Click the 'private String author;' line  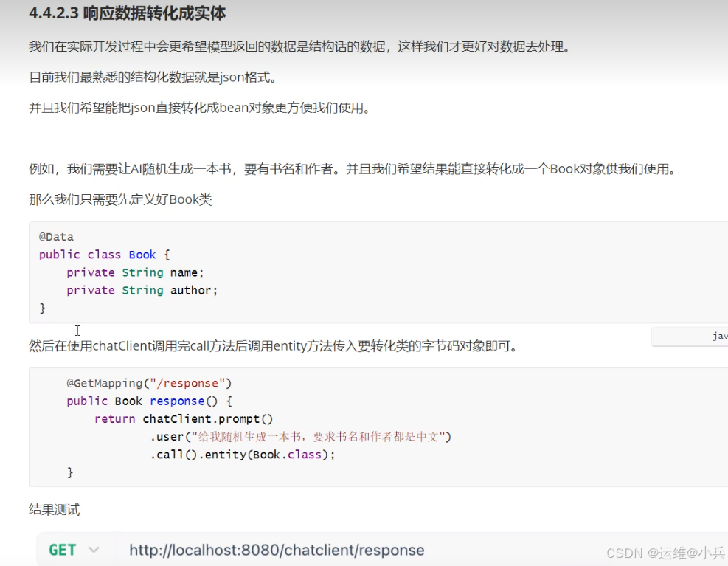142,291
